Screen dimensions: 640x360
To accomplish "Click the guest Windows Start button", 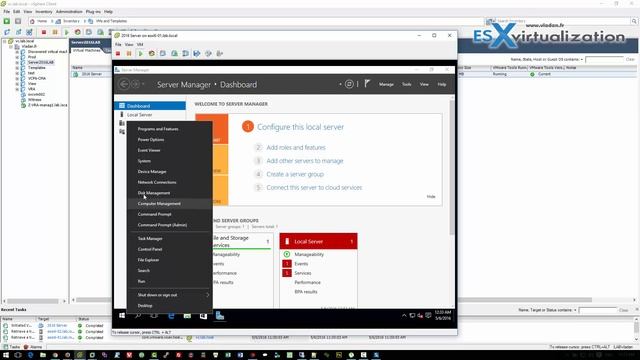I will point(122,316).
